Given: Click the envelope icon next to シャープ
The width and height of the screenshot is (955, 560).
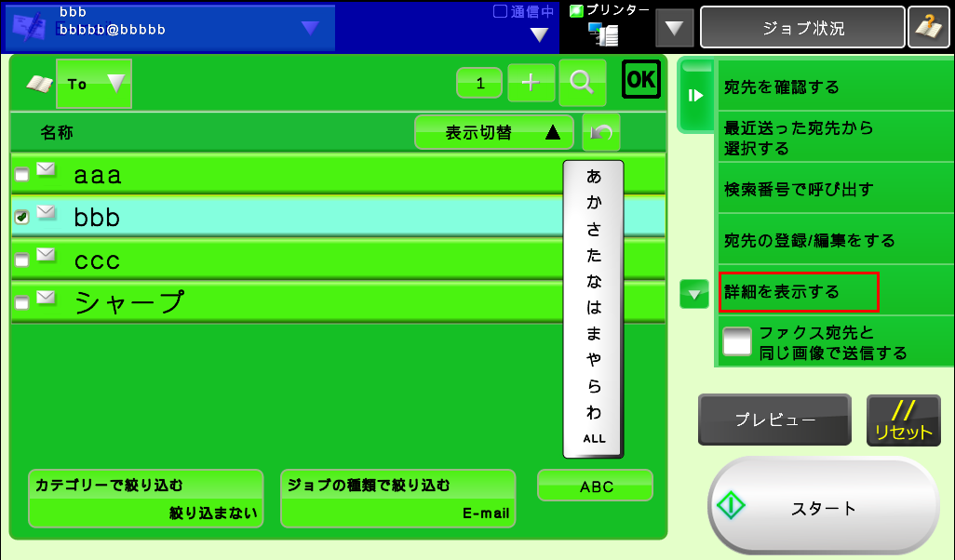Looking at the screenshot, I should pos(46,298).
